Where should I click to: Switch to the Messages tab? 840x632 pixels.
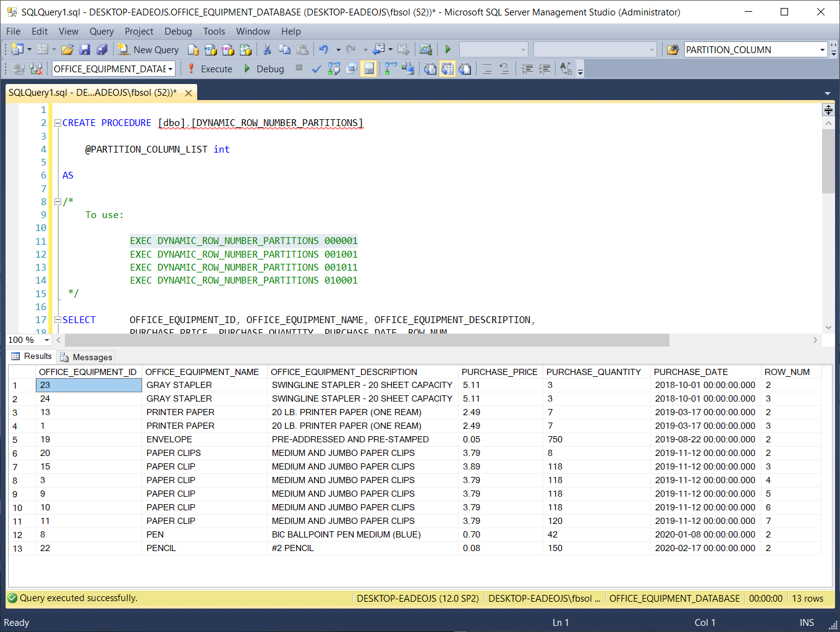click(87, 357)
